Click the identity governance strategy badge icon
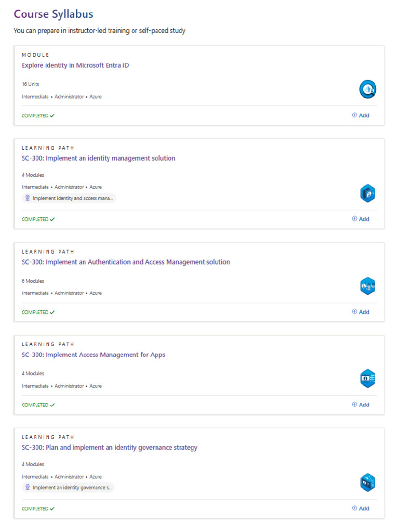This screenshot has height=532, width=399. point(367,483)
